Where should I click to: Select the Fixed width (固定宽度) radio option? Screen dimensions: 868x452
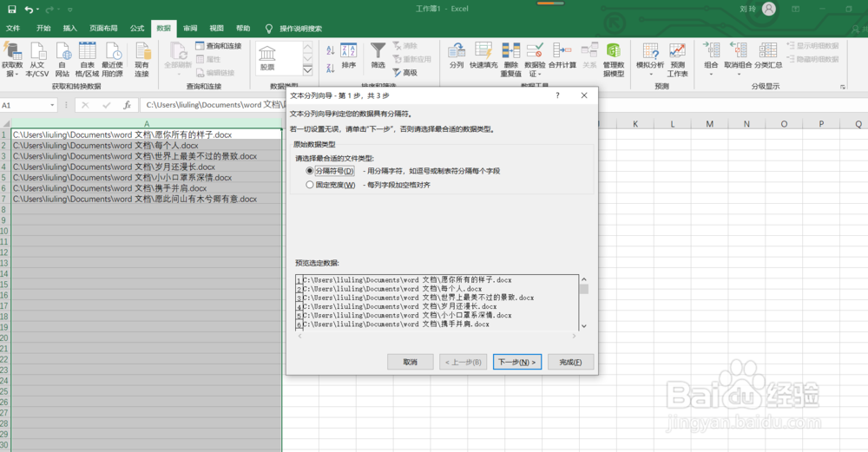(x=310, y=185)
